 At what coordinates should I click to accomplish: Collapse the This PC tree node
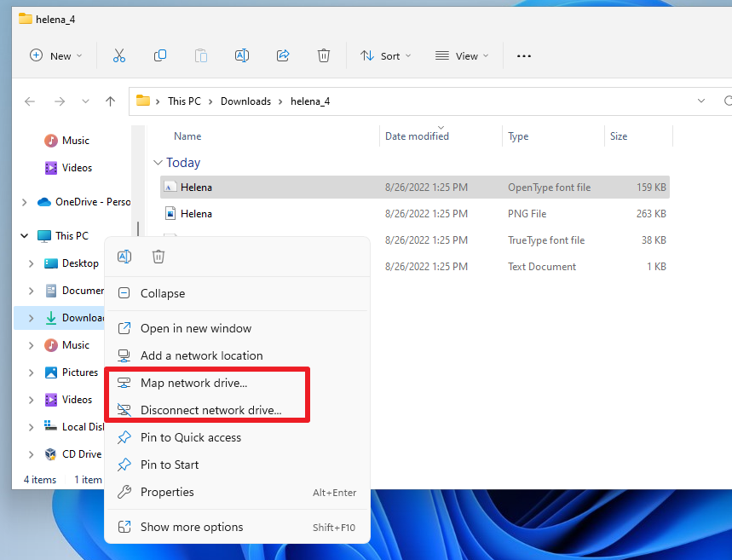(x=24, y=235)
